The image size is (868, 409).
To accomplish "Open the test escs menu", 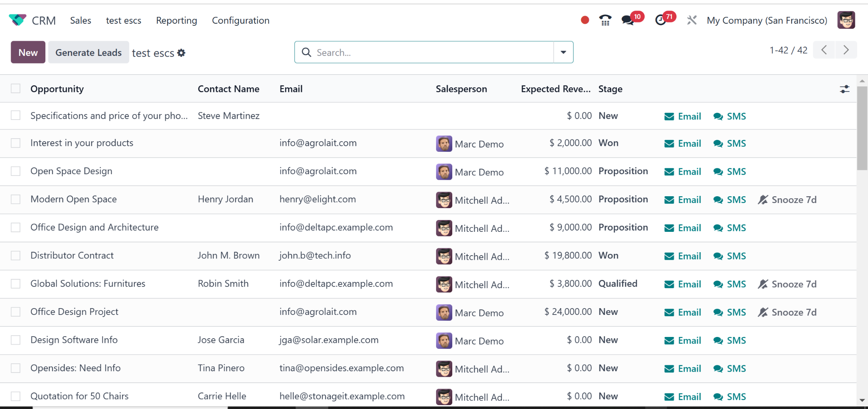I will coord(123,20).
